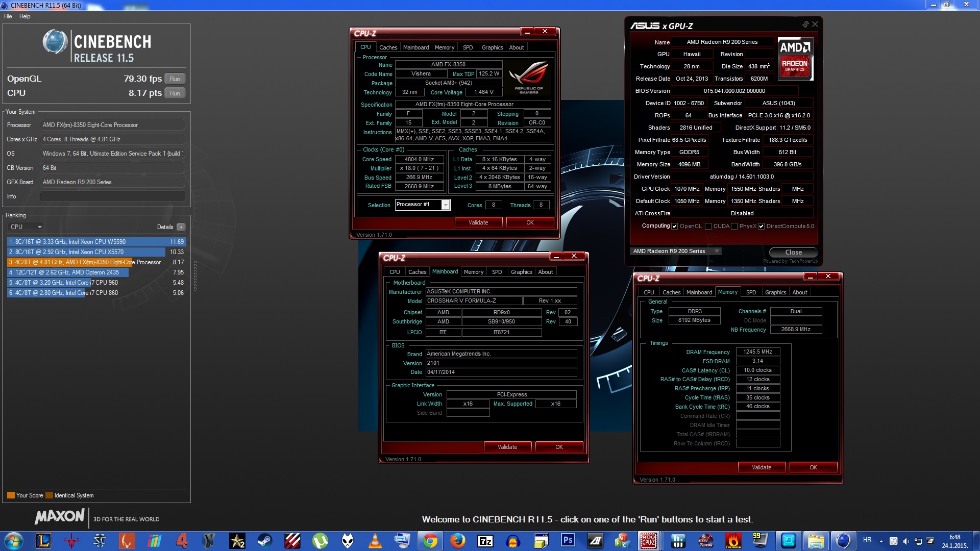
Task: Toggle the DirectCompute 5.0 checkbox
Action: (761, 227)
